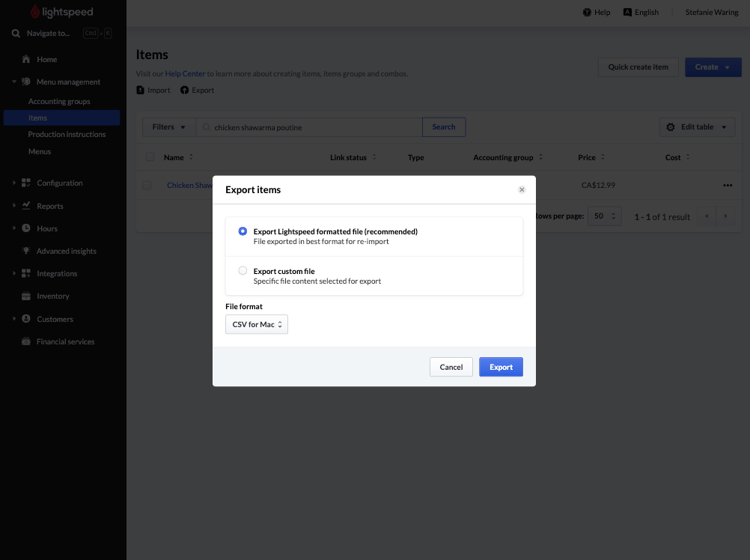The image size is (750, 560).
Task: Click the Search button
Action: click(x=443, y=127)
